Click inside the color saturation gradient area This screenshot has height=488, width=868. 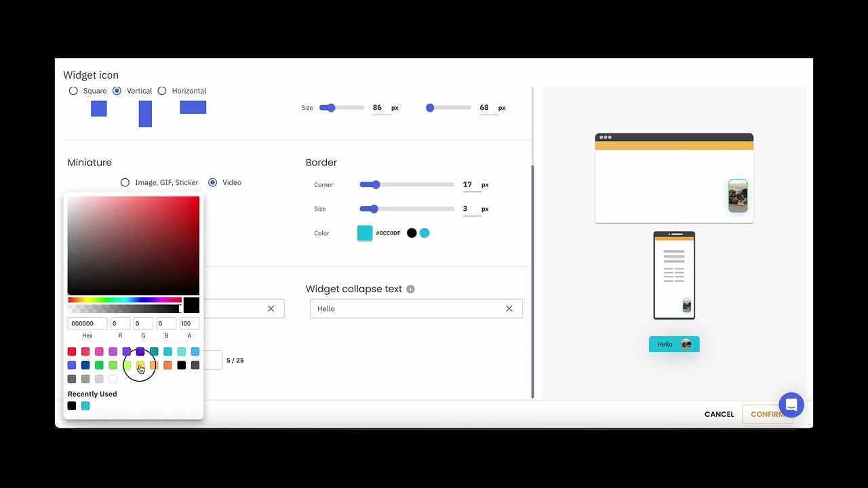pos(134,245)
